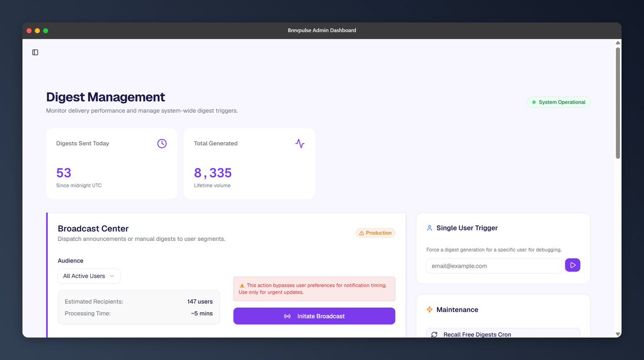Image resolution: width=644 pixels, height=360 pixels.
Task: Click the Brevpulse Admin Dashboard window title
Action: click(322, 31)
